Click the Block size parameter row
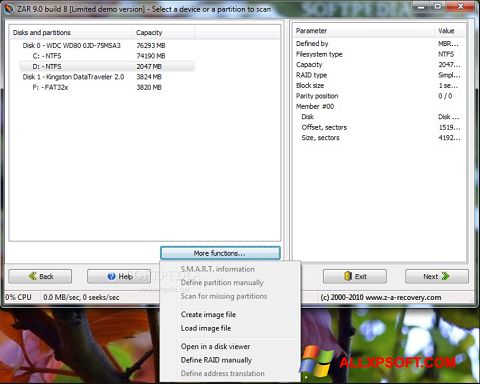The width and height of the screenshot is (480, 384). tap(379, 85)
